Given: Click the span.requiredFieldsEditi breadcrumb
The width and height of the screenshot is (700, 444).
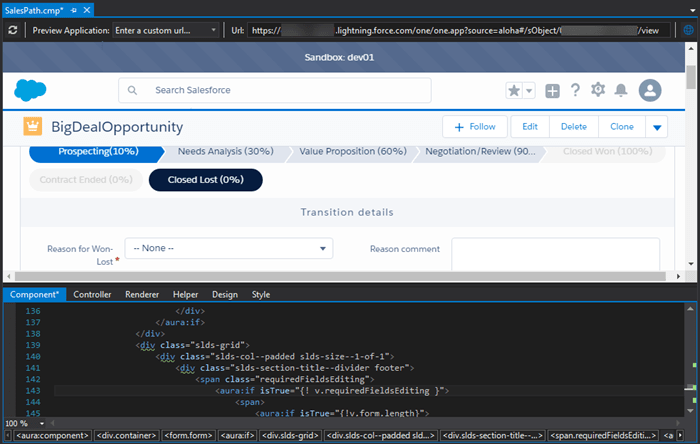Looking at the screenshot, I should (x=604, y=436).
